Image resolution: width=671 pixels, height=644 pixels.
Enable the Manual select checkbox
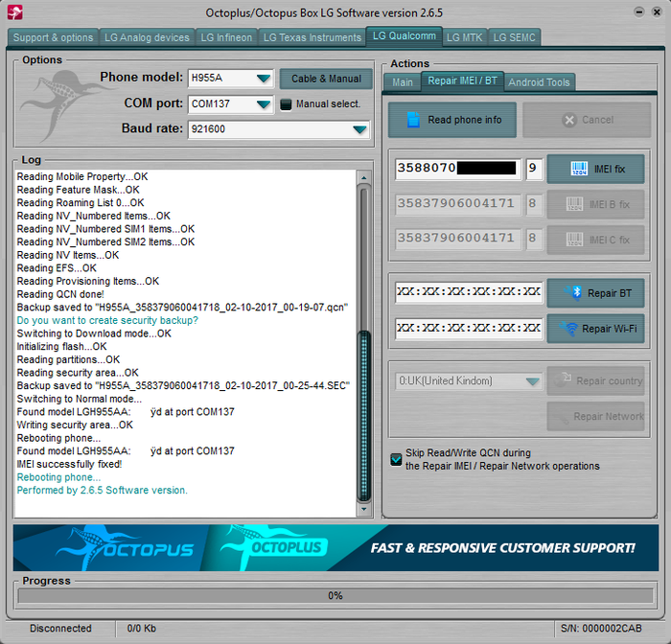pyautogui.click(x=286, y=103)
